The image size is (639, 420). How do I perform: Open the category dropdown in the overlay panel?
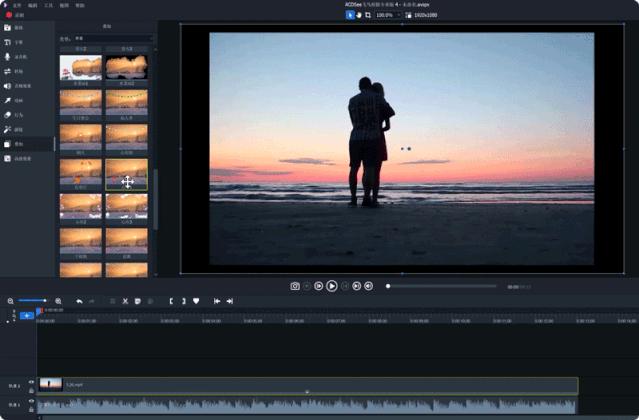pos(113,39)
